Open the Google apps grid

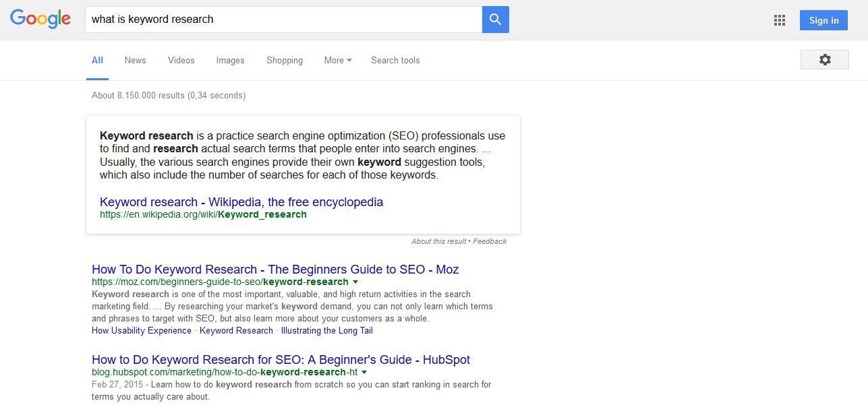pos(780,20)
